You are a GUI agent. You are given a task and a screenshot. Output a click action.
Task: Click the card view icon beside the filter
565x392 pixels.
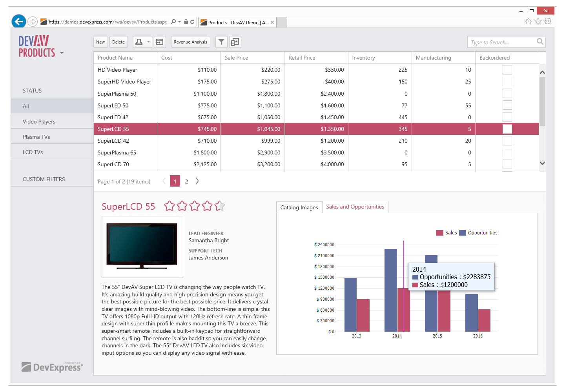click(x=235, y=42)
